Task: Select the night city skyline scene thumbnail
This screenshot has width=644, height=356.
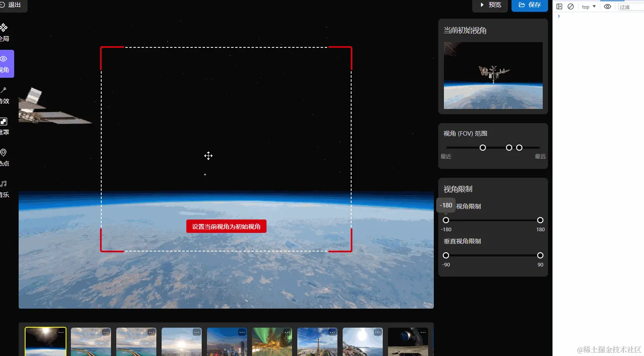Action: (227, 342)
